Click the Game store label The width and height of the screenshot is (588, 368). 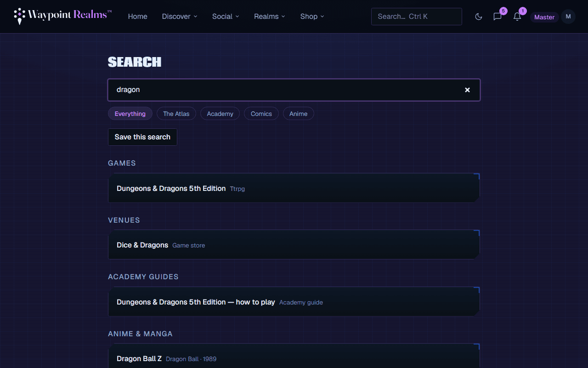click(189, 246)
